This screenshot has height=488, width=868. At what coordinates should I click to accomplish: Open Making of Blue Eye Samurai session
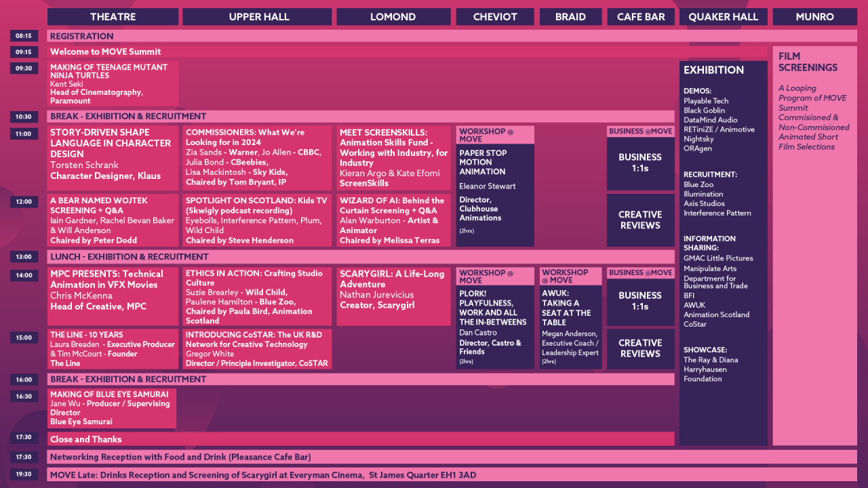[x=112, y=408]
